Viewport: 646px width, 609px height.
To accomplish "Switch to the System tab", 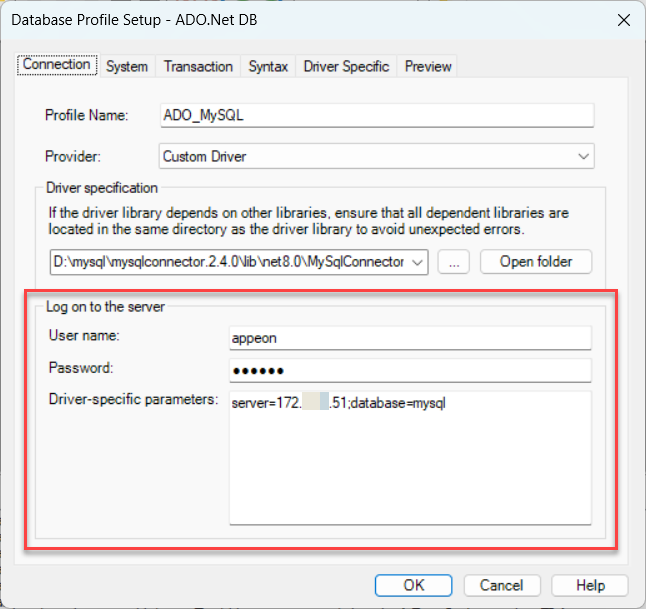I will [x=127, y=66].
